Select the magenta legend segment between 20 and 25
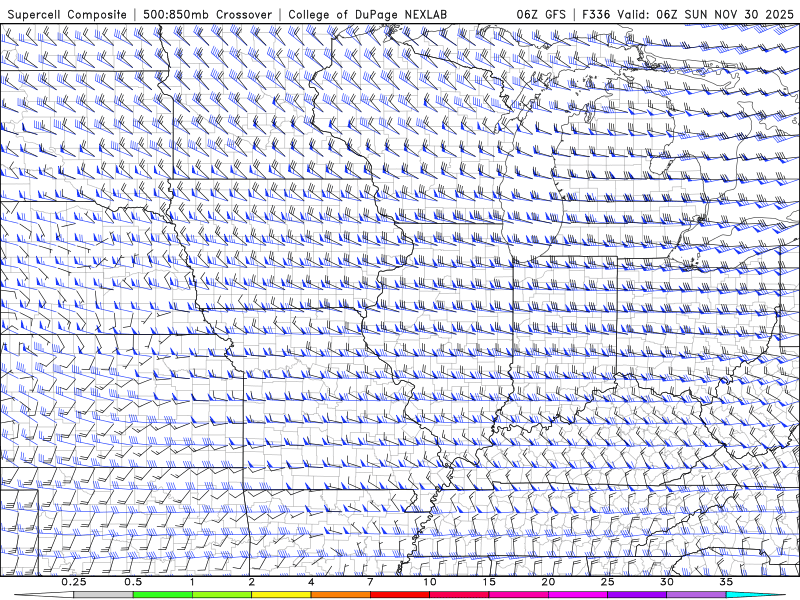800x600 pixels. coord(578,595)
